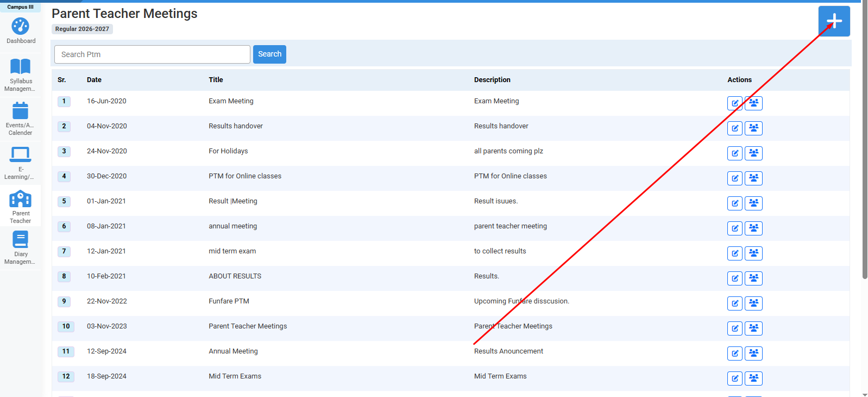Edit the Funfare PTM row
The height and width of the screenshot is (397, 868).
734,303
